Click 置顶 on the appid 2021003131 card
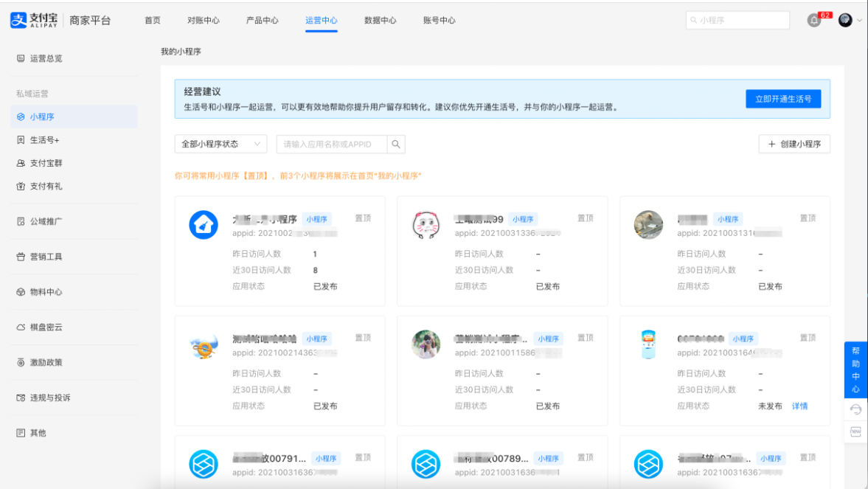The image size is (868, 489). point(808,218)
